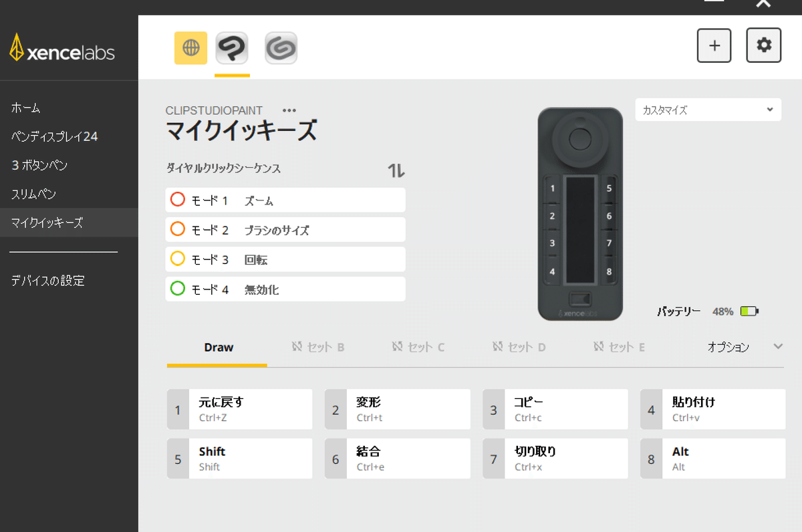Viewport: 802px width, 532px height.
Task: Switch to the セット D tab
Action: click(x=519, y=348)
